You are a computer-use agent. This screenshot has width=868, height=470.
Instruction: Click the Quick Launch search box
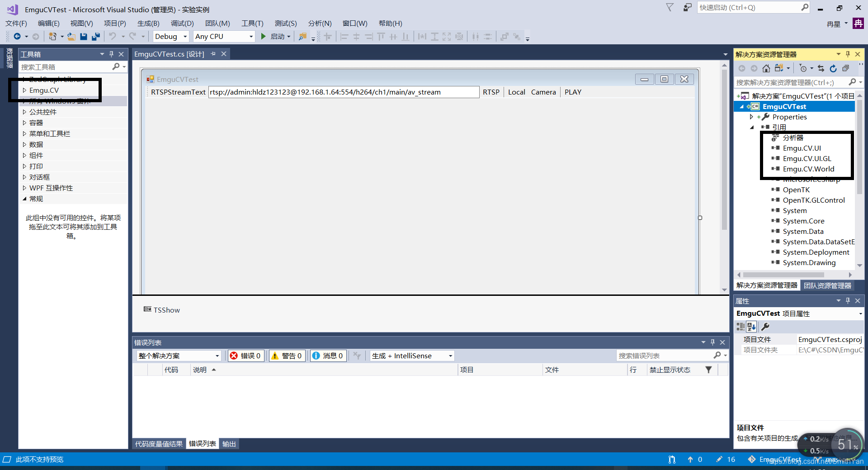click(750, 8)
